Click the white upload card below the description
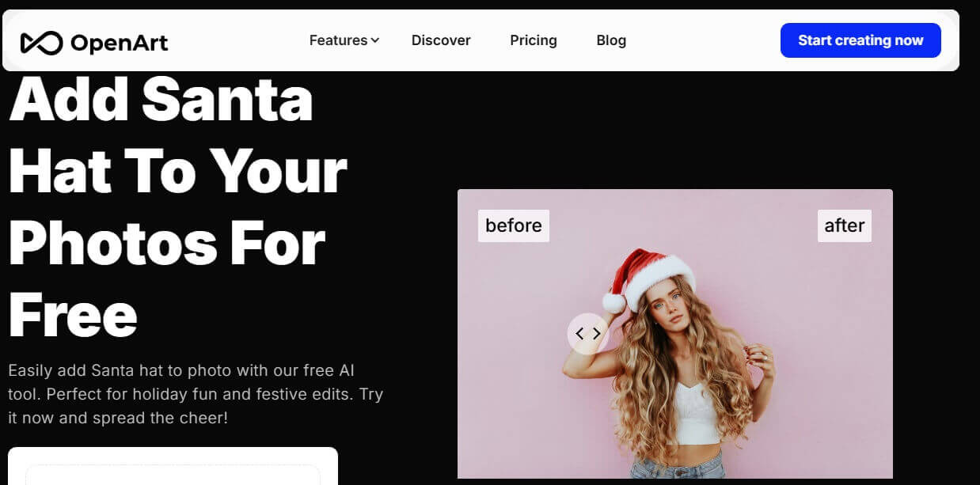Viewport: 980px width, 485px height. tap(173, 466)
